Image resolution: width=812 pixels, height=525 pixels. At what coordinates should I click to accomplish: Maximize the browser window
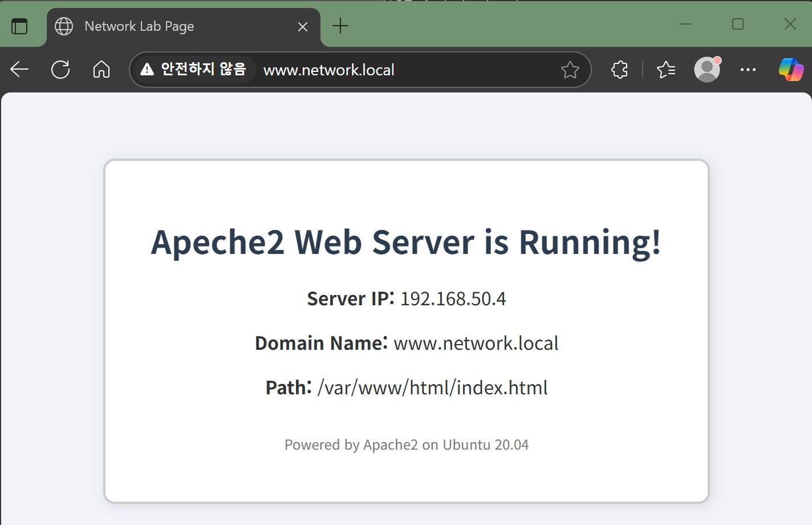[738, 24]
